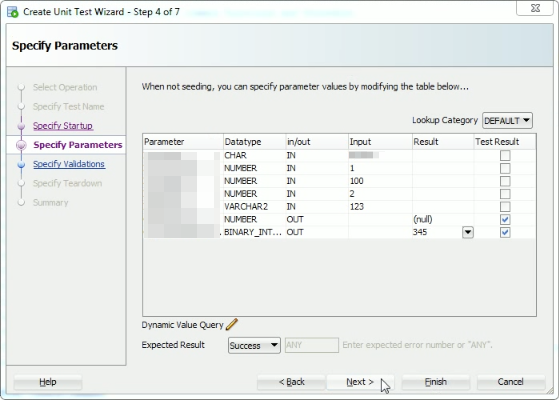Click the Dynamic Value Query pencil icon
The height and width of the screenshot is (400, 559).
tap(232, 324)
